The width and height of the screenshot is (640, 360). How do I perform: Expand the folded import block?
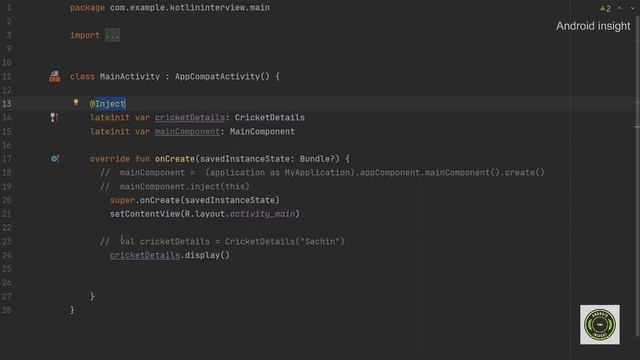tap(112, 35)
